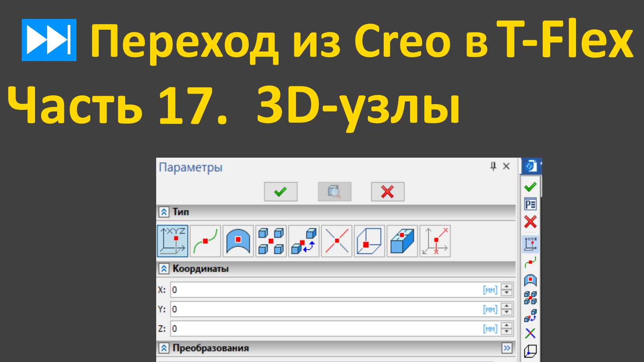644x362 pixels.
Task: Click the blue document icon atop side toolbar
Action: 531,166
